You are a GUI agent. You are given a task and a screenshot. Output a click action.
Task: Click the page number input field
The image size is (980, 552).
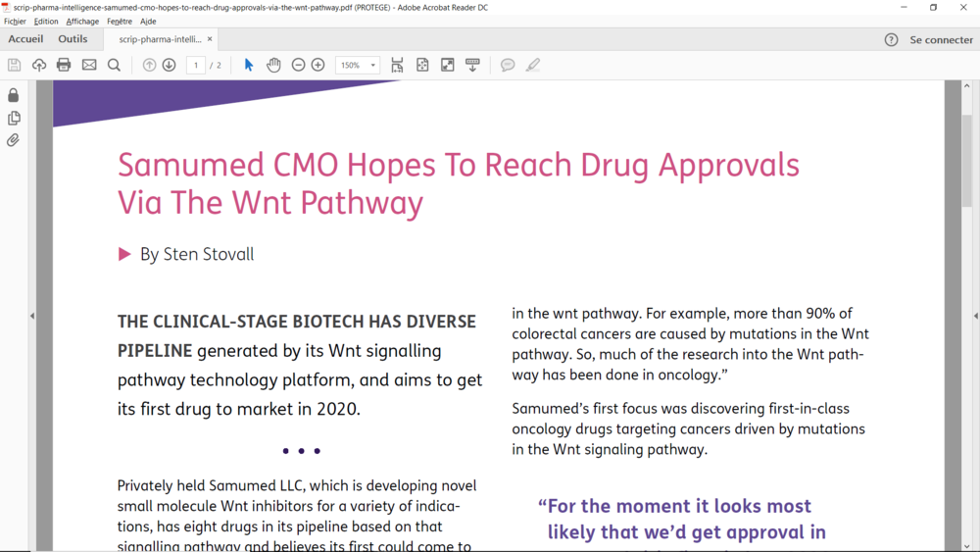point(196,65)
